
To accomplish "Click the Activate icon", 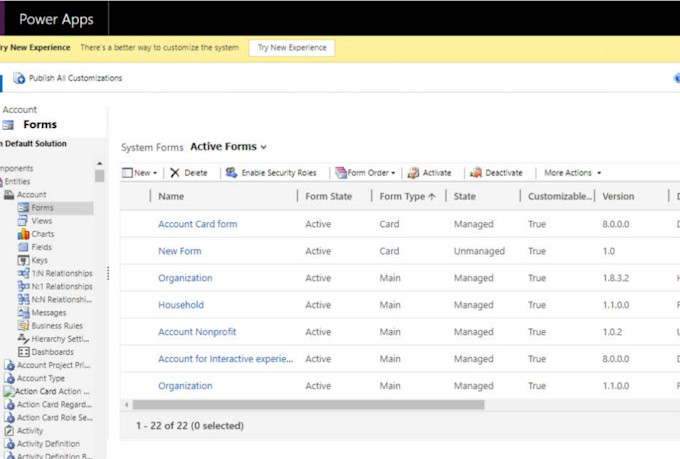I will pos(413,173).
